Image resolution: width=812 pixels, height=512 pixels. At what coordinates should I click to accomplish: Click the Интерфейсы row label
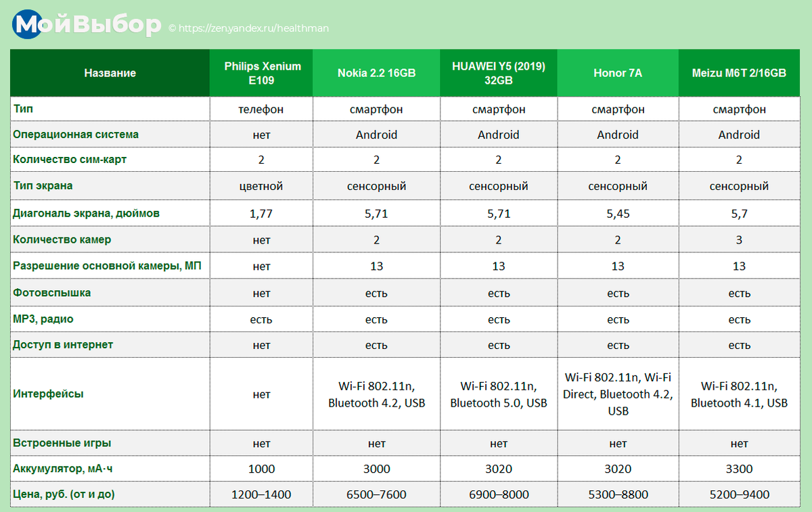click(x=48, y=394)
